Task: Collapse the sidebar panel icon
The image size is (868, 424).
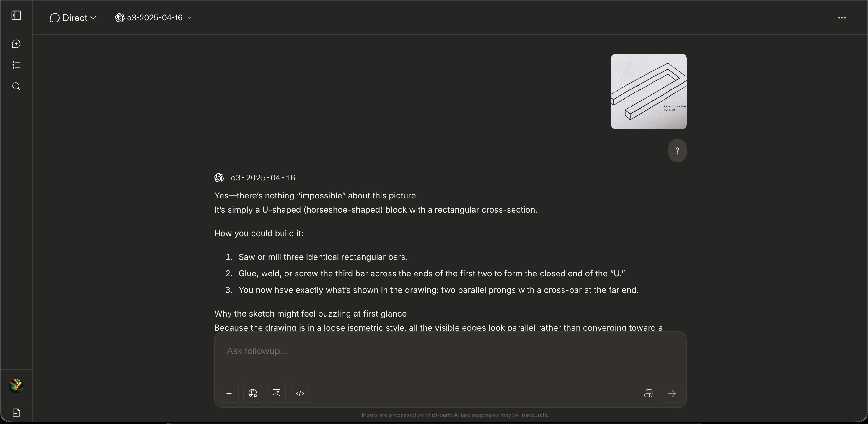Action: (x=16, y=16)
